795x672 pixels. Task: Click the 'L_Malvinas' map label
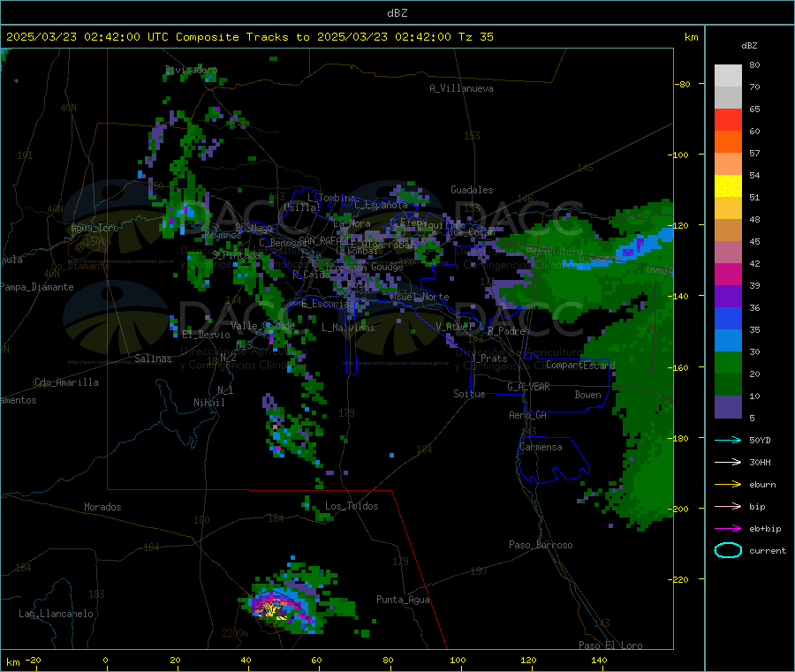point(348,328)
